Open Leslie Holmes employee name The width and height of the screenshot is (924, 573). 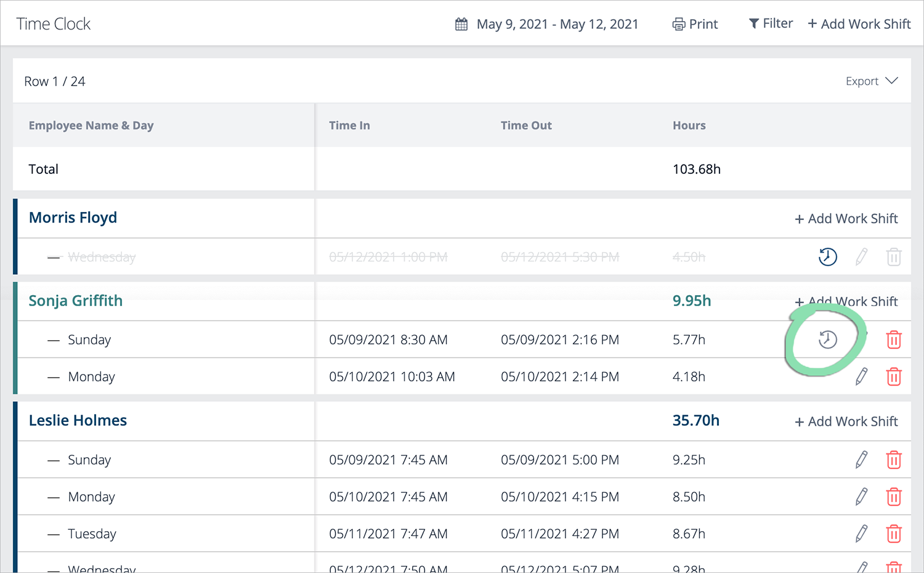(x=78, y=420)
